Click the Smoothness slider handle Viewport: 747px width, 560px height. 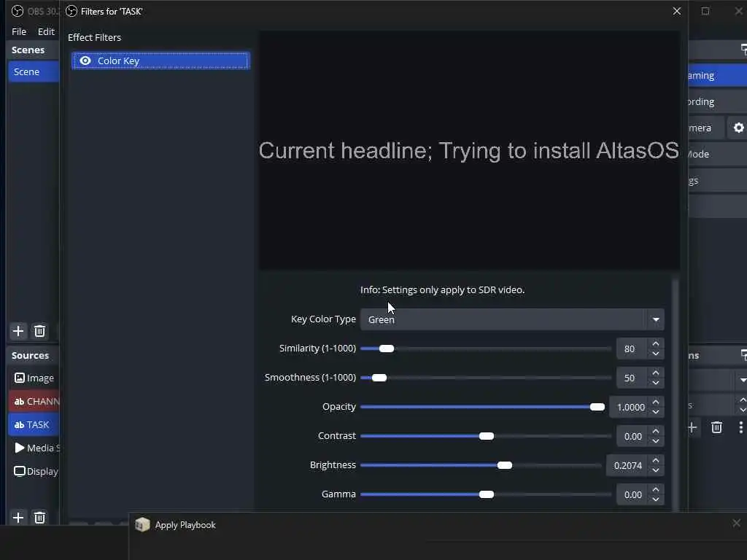(379, 378)
